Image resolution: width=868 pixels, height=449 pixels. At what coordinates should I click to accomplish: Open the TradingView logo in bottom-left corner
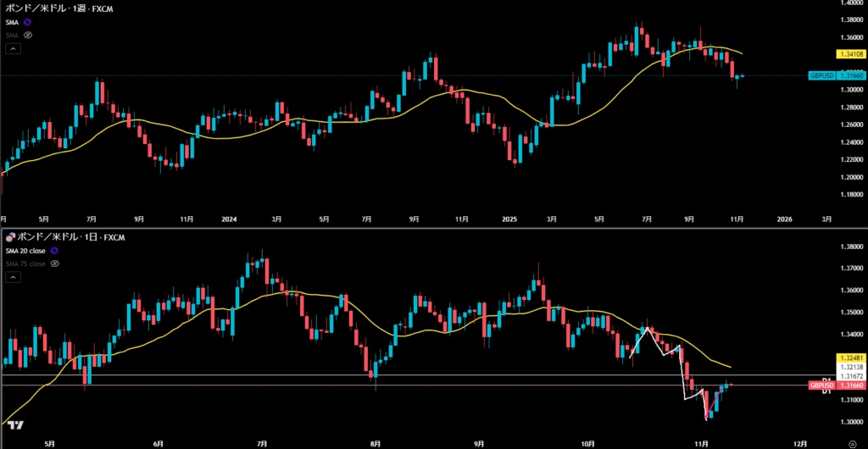coord(14,425)
